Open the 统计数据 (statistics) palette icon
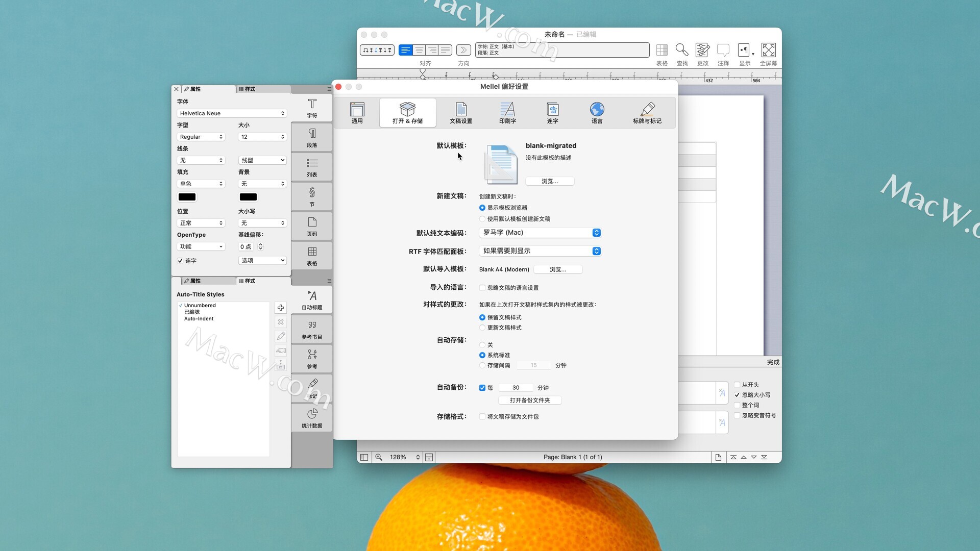 [312, 418]
